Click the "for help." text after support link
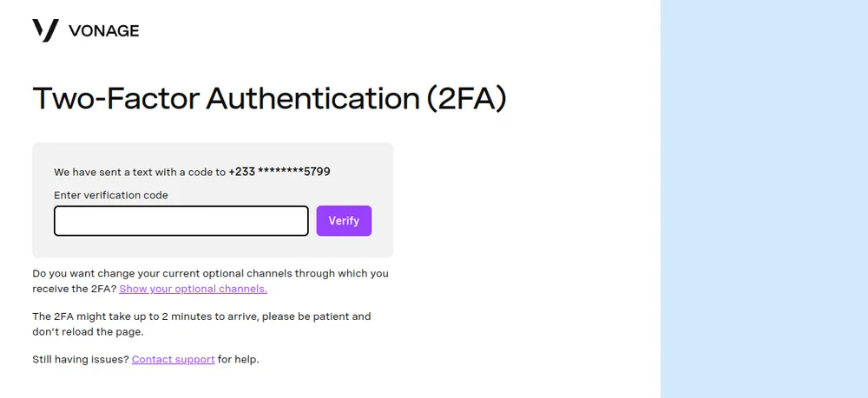The image size is (868, 398). coord(238,359)
